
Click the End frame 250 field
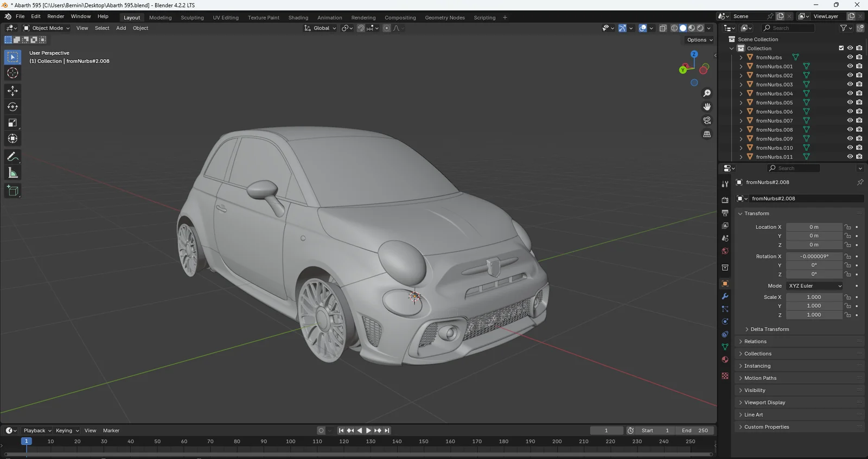tap(695, 431)
